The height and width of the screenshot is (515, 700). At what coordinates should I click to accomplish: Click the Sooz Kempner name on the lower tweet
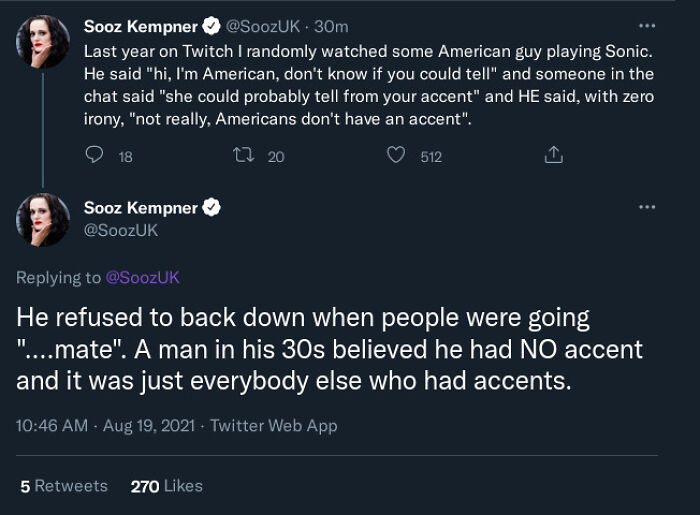pos(141,208)
